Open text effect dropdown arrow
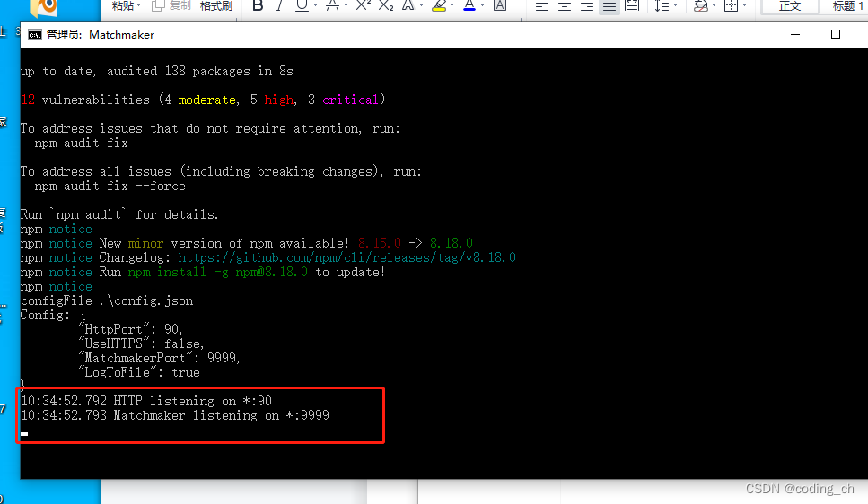Image resolution: width=868 pixels, height=504 pixels. pyautogui.click(x=421, y=5)
